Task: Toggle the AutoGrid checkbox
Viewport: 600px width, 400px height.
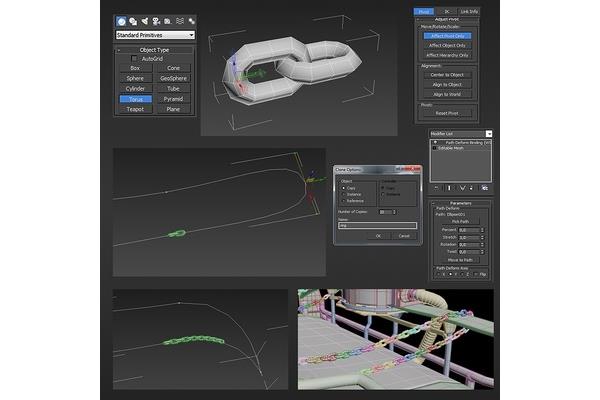Action: click(134, 59)
